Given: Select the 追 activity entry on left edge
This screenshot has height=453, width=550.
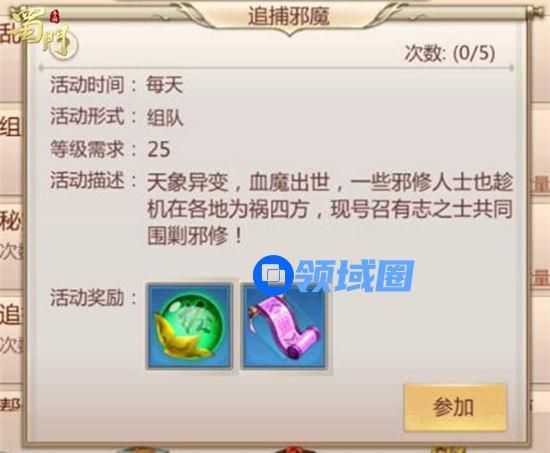Looking at the screenshot, I should click(x=10, y=314).
